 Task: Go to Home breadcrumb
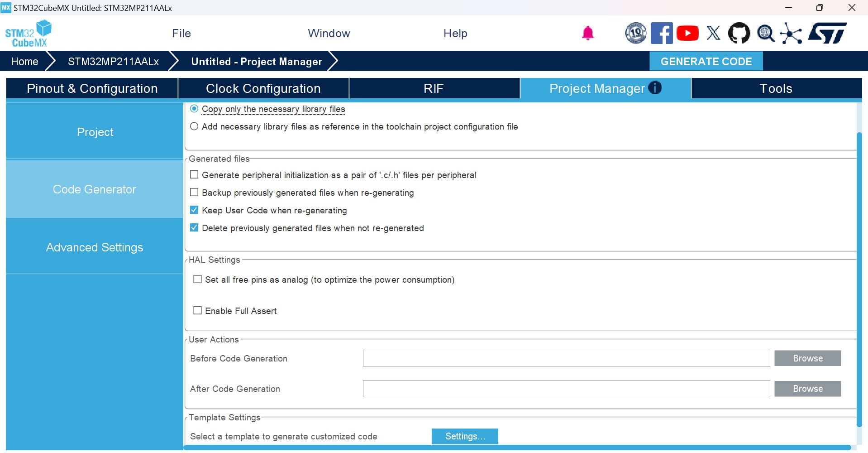[24, 62]
